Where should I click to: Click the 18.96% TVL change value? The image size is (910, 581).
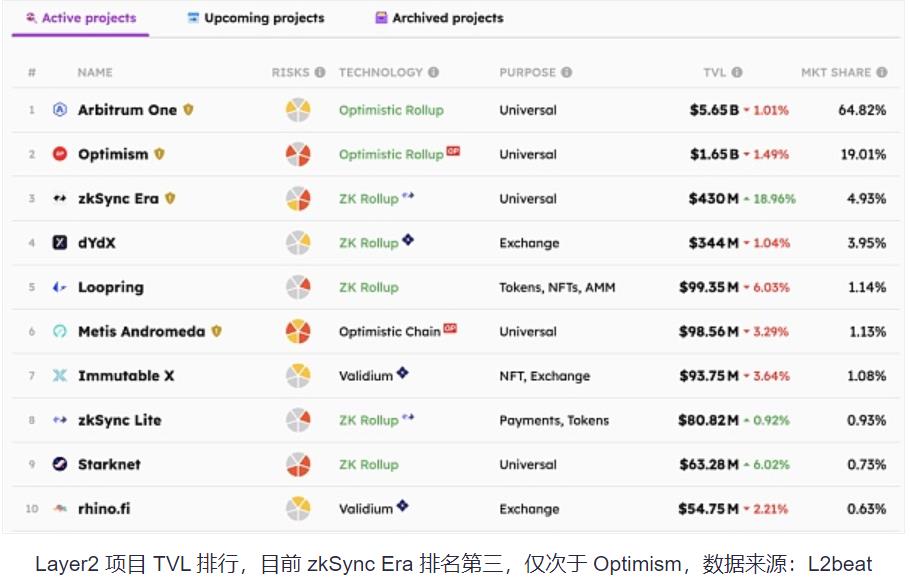click(775, 199)
